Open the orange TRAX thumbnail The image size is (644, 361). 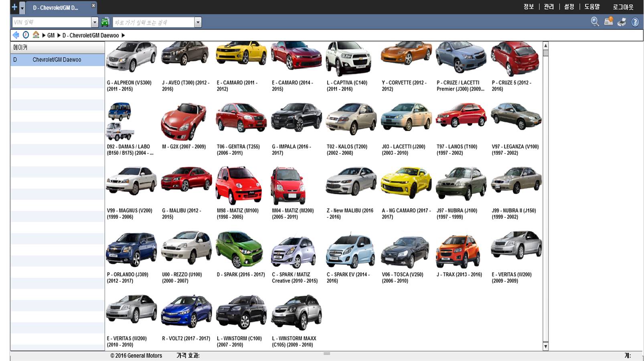458,251
